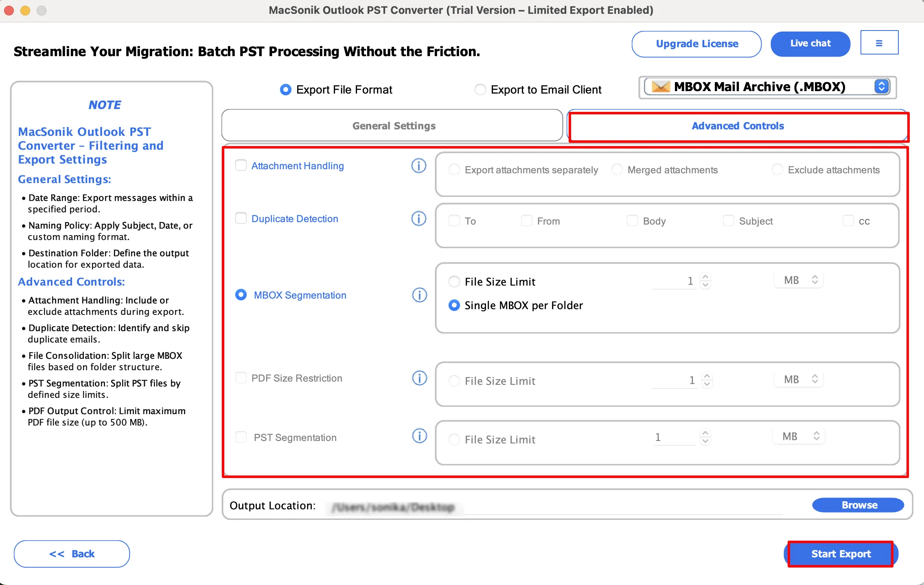This screenshot has width=924, height=585.
Task: Click stepper arrows for MBOX file size
Action: (705, 281)
